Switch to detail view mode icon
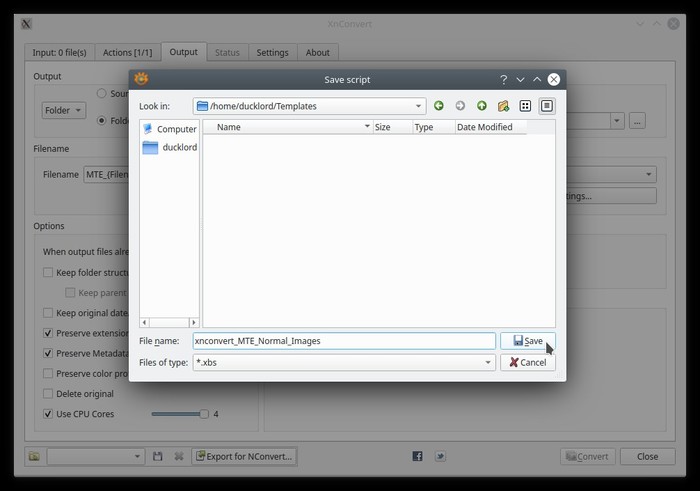Image resolution: width=700 pixels, height=491 pixels. pos(546,106)
